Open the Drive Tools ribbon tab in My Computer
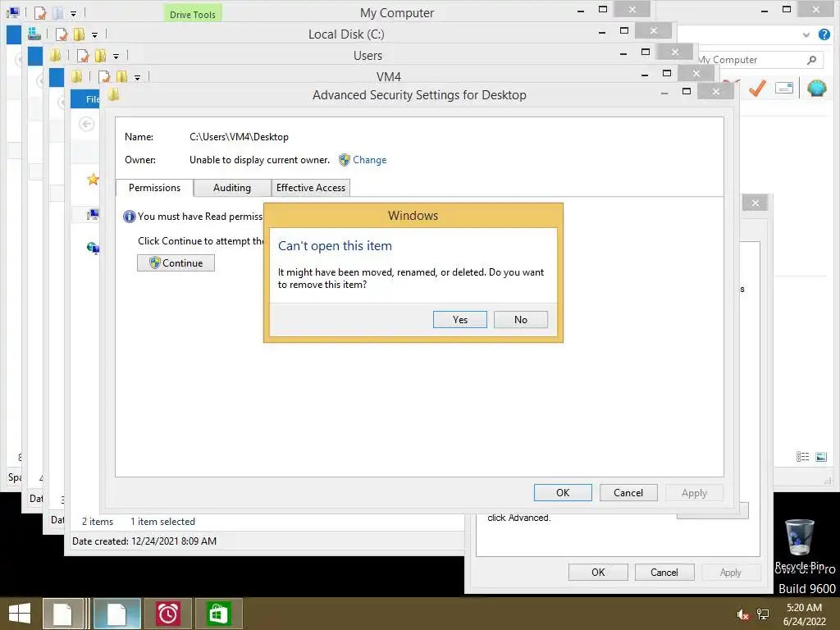 (x=192, y=14)
